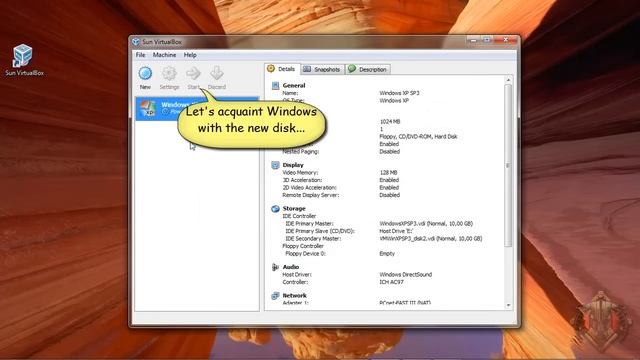This screenshot has width=640, height=360.
Task: Click the General section icon
Action: [275, 85]
